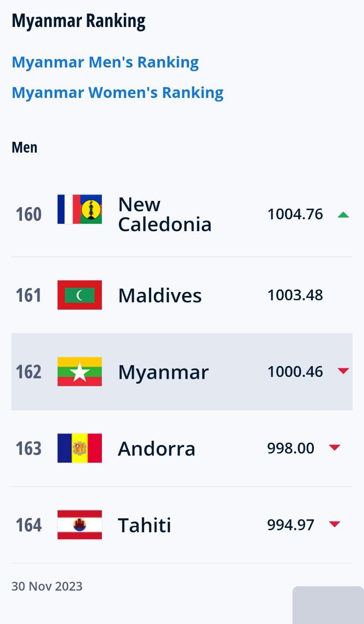364x624 pixels.
Task: Click the Andorra flag icon
Action: (79, 448)
